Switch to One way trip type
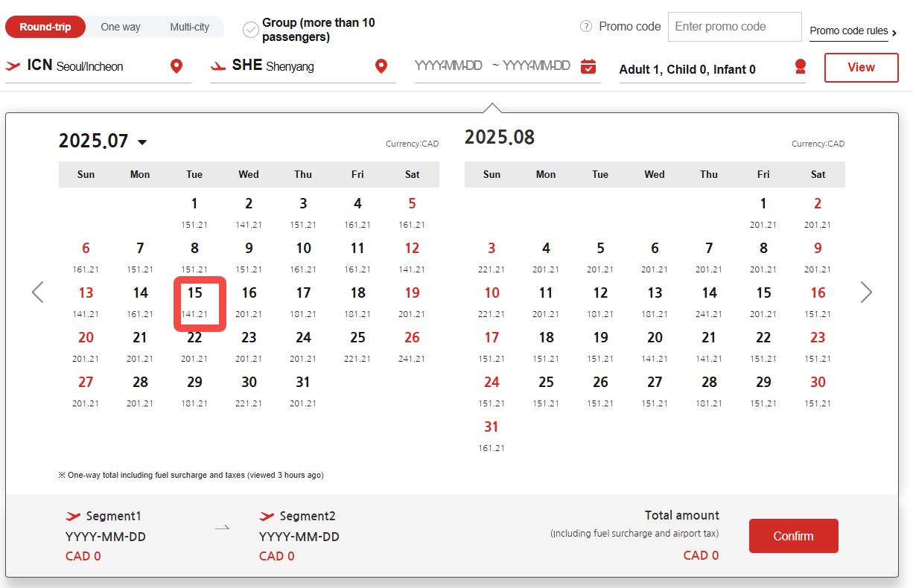 [121, 27]
